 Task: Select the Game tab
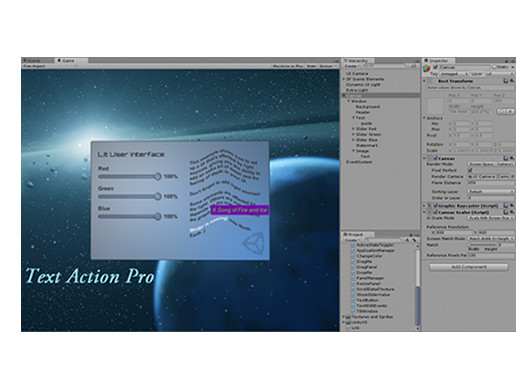[71, 61]
